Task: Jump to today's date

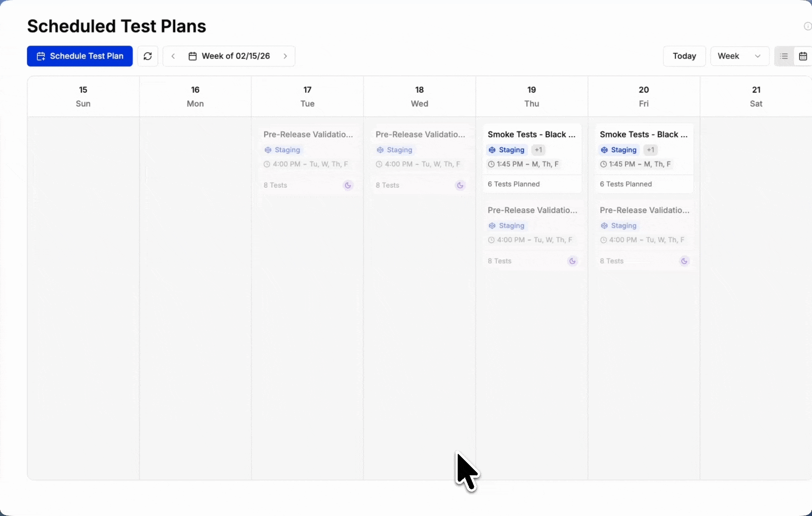Action: pyautogui.click(x=684, y=56)
